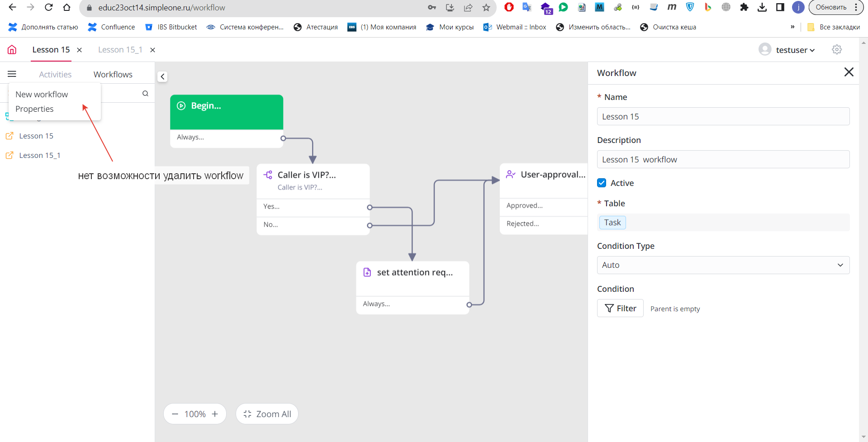This screenshot has height=442, width=868.
Task: Click the Zoom All button
Action: tap(267, 414)
